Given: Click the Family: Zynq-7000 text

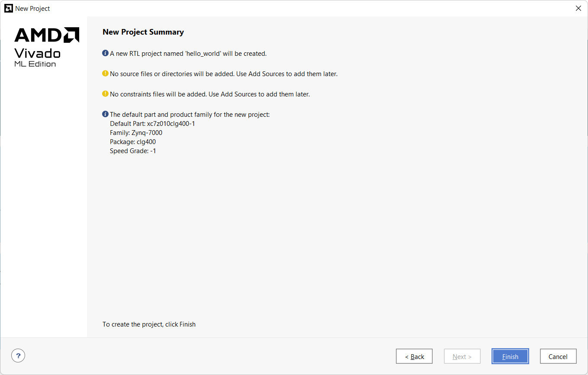Looking at the screenshot, I should click(136, 133).
